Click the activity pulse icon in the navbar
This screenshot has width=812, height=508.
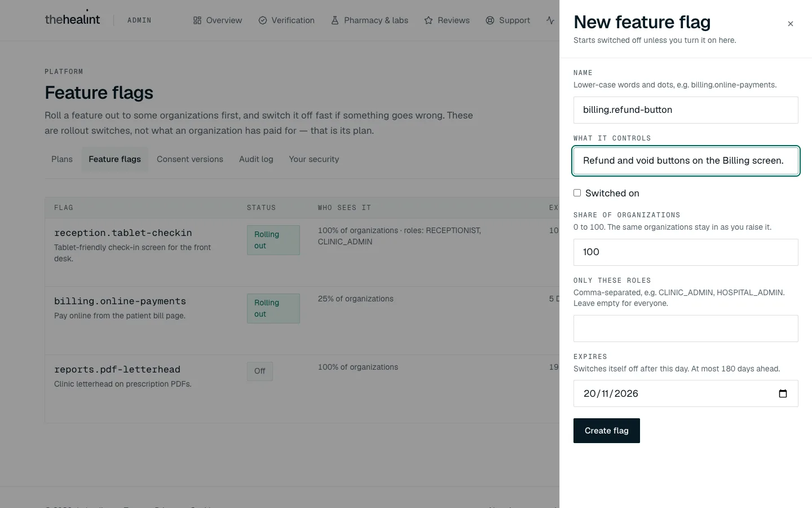(x=550, y=20)
